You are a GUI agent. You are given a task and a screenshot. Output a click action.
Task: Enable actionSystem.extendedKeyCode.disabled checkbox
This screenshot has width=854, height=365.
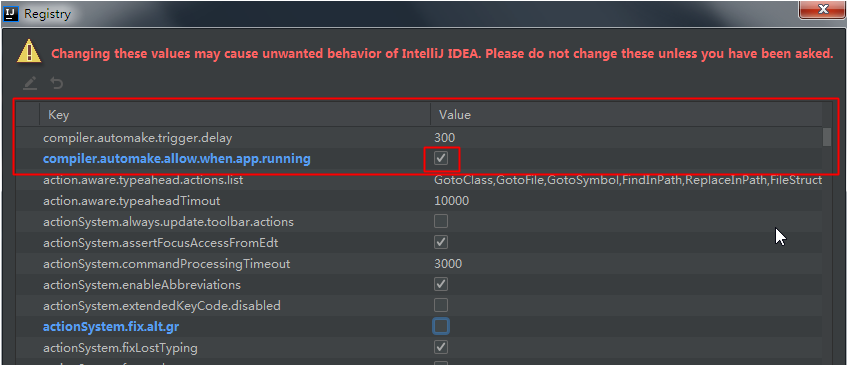point(441,305)
